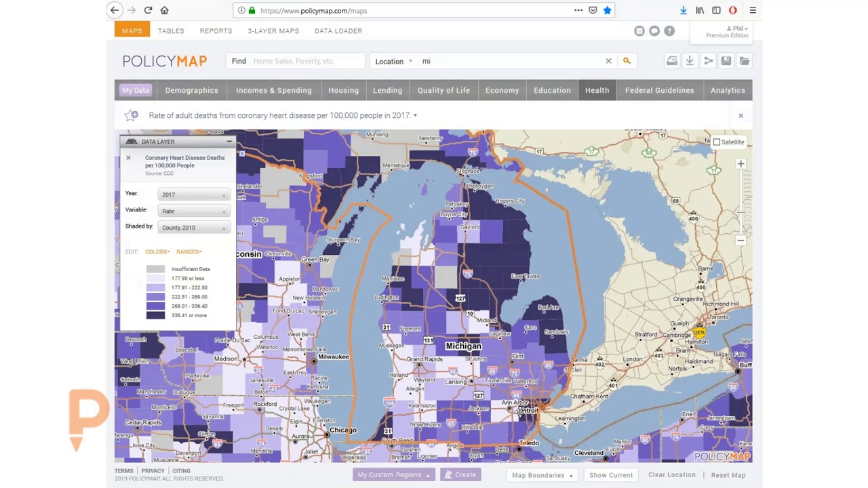Viewport: 868px width, 488px height.
Task: Download the map data
Action: click(x=690, y=61)
